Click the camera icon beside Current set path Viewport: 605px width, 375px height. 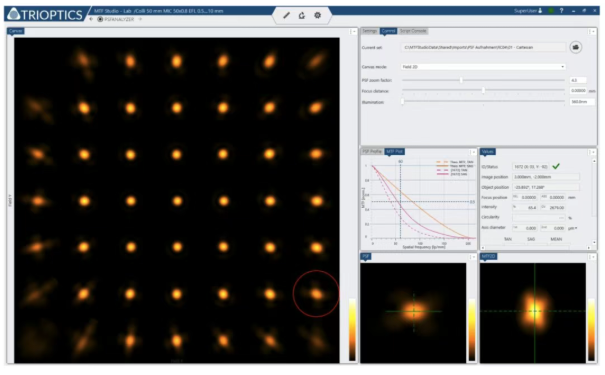coord(576,47)
